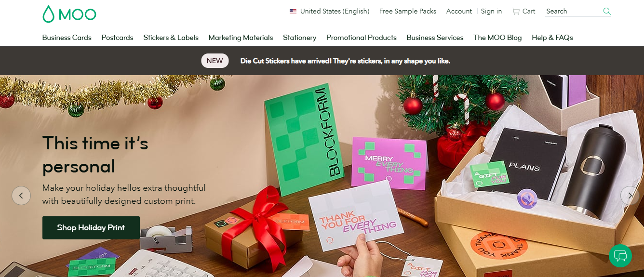
Task: Click the NEW badge in banner
Action: (215, 61)
